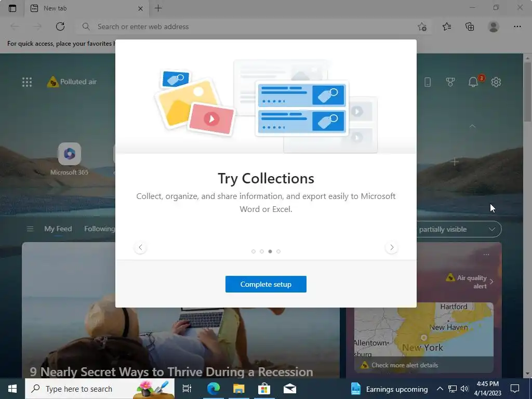This screenshot has height=399, width=532.
Task: Open Mail app from taskbar
Action: click(290, 389)
